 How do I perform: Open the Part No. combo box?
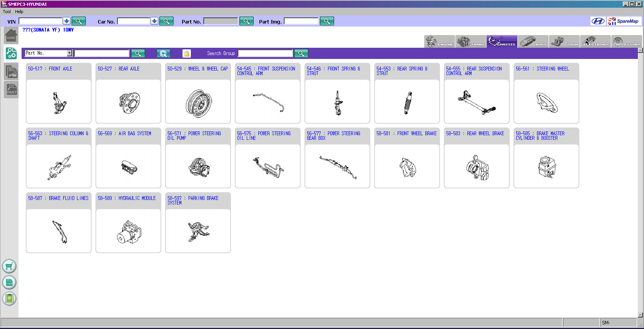pyautogui.click(x=69, y=53)
